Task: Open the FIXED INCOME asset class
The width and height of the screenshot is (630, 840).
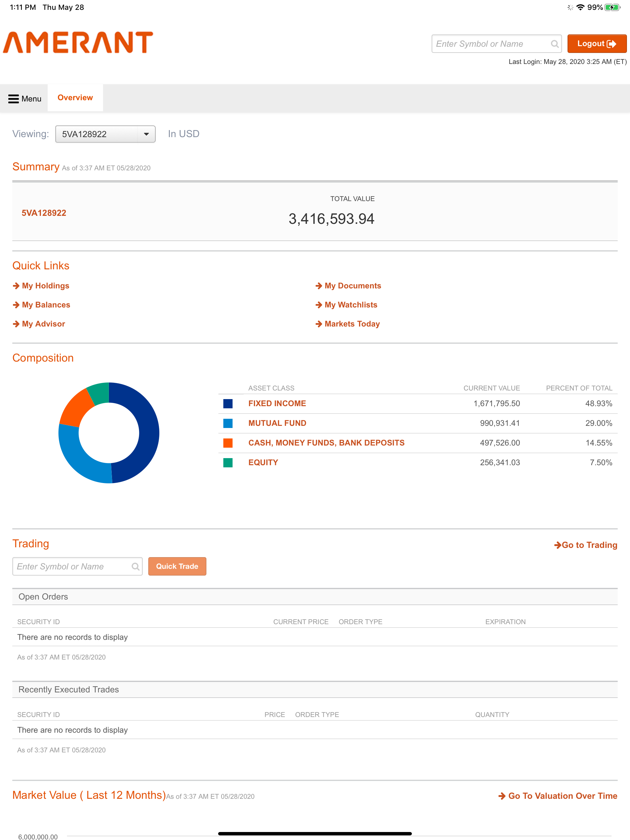Action: coord(277,404)
